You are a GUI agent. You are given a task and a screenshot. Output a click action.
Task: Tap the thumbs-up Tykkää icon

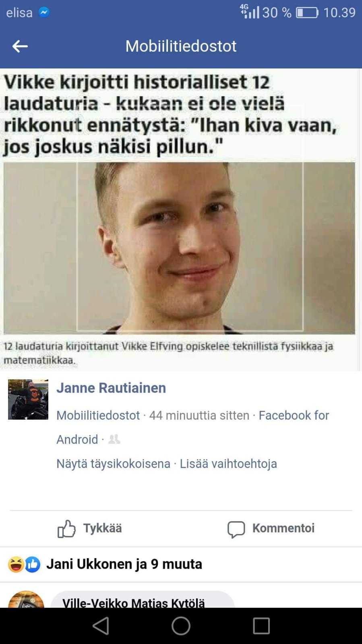click(x=66, y=528)
